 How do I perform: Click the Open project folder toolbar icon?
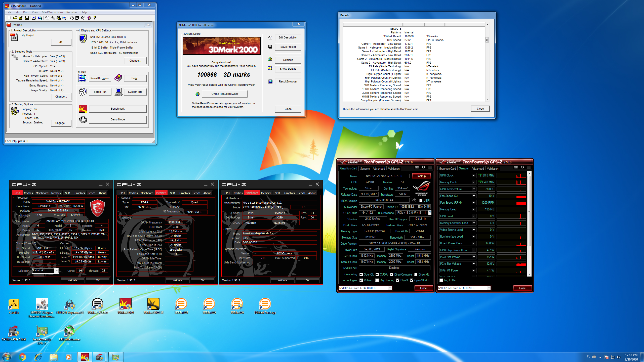coord(15,18)
